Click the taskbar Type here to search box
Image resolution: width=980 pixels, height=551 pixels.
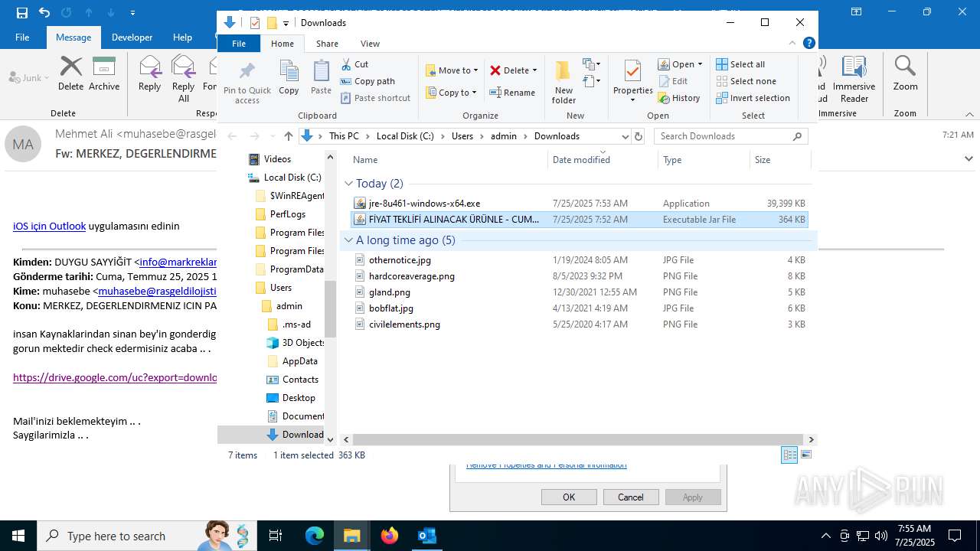pyautogui.click(x=145, y=536)
